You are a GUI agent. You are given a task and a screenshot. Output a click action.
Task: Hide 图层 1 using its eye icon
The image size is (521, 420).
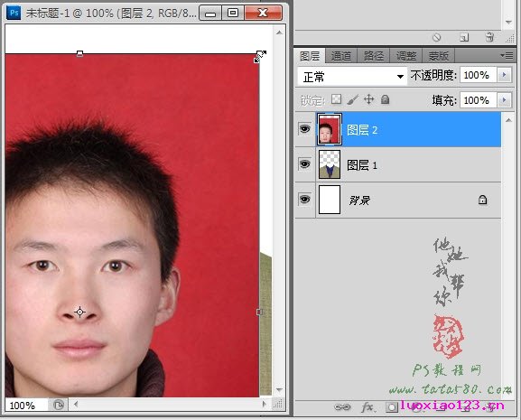click(x=304, y=163)
